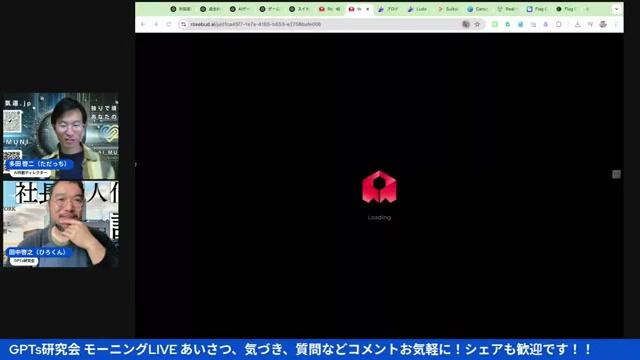
Task: Open the Chrome three-dot menu
Action: point(616,24)
